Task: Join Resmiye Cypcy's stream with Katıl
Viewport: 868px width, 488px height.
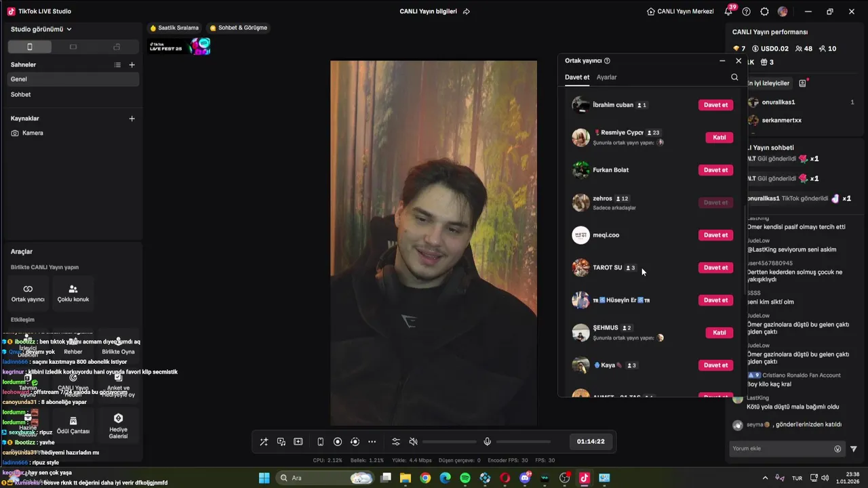Action: pos(719,138)
